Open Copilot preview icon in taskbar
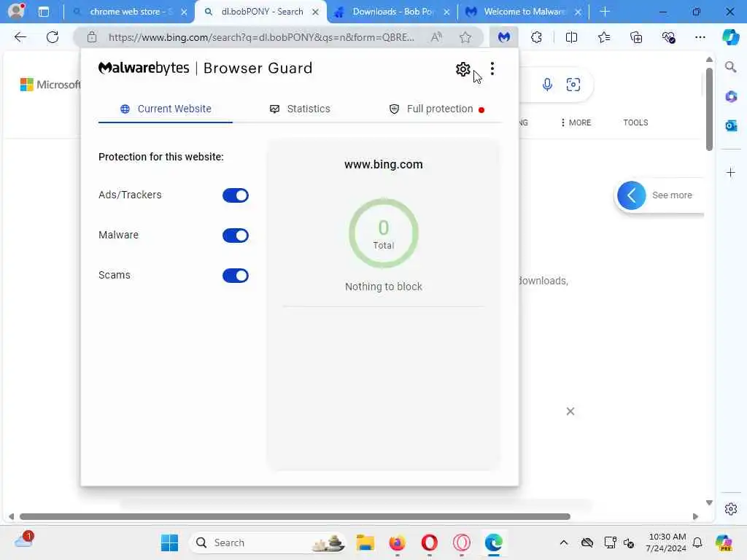The image size is (747, 560). (x=724, y=542)
